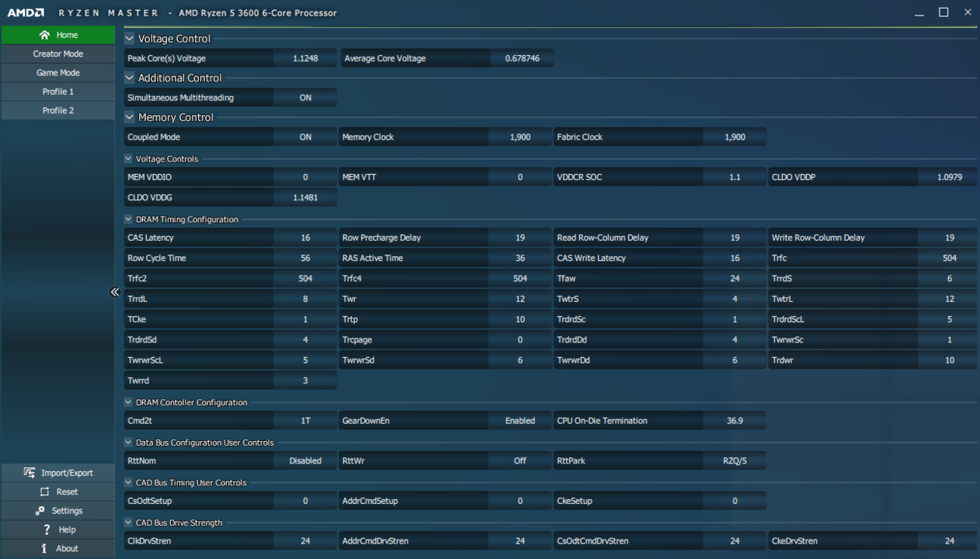980x559 pixels.
Task: Click the Settings gear icon
Action: [x=40, y=511]
